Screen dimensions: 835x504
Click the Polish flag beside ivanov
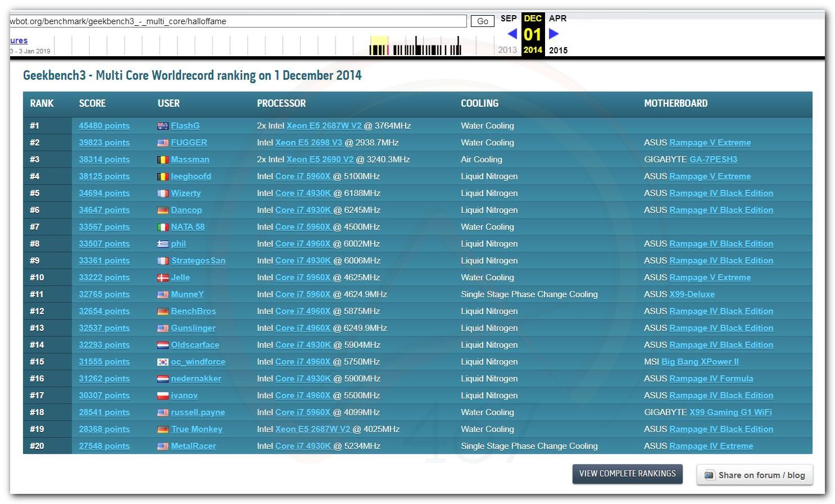(x=163, y=396)
